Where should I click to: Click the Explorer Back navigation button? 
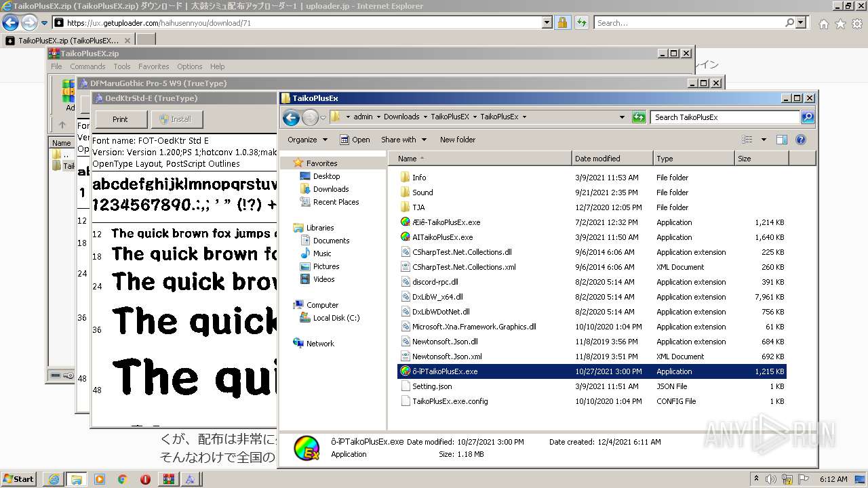(x=291, y=117)
